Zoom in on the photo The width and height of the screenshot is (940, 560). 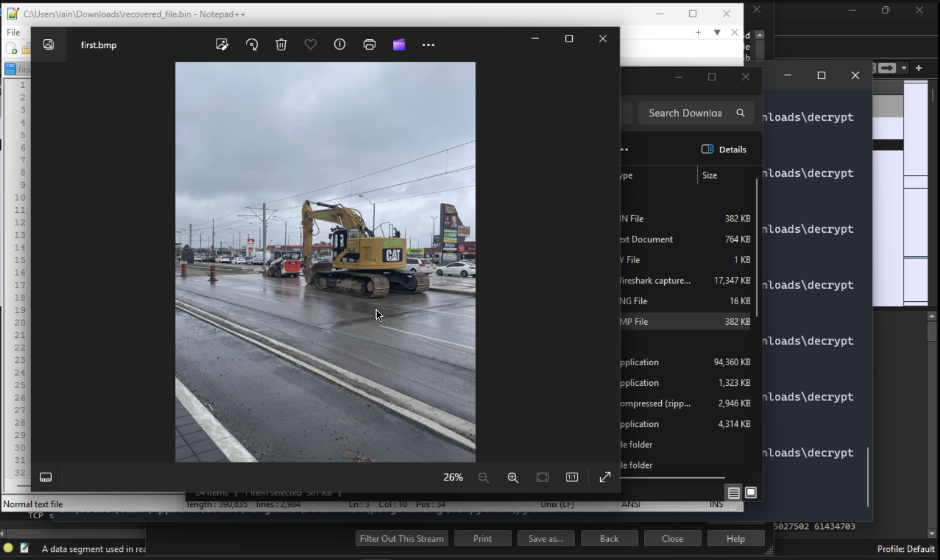513,477
